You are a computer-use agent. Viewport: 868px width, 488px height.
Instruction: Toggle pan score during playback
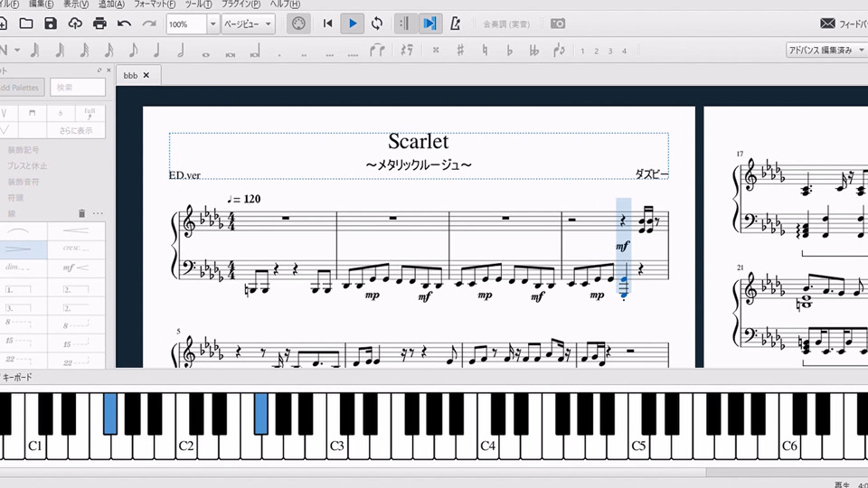429,23
